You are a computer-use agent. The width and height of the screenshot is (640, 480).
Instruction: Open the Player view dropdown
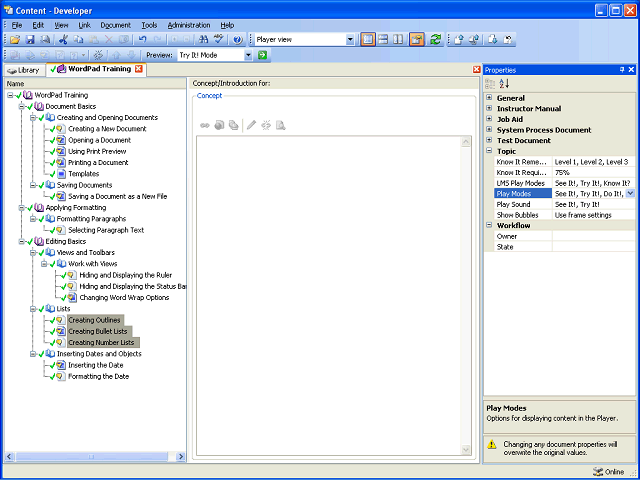(350, 40)
